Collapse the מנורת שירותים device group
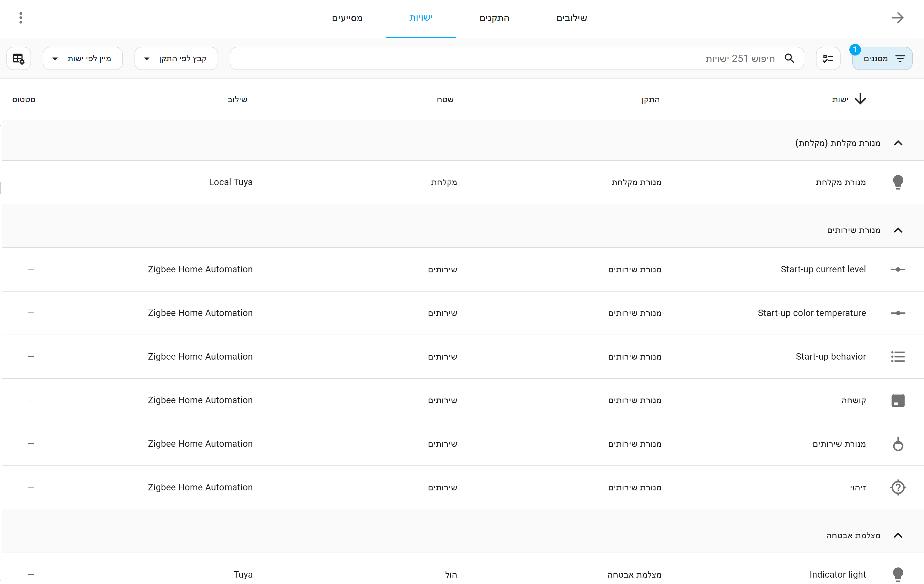This screenshot has height=584, width=924. click(898, 230)
